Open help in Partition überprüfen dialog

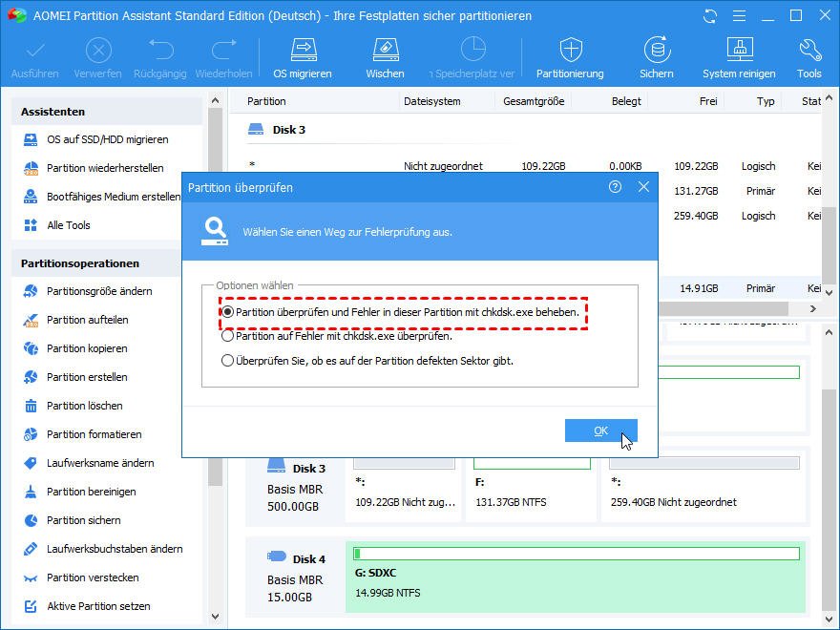(615, 187)
